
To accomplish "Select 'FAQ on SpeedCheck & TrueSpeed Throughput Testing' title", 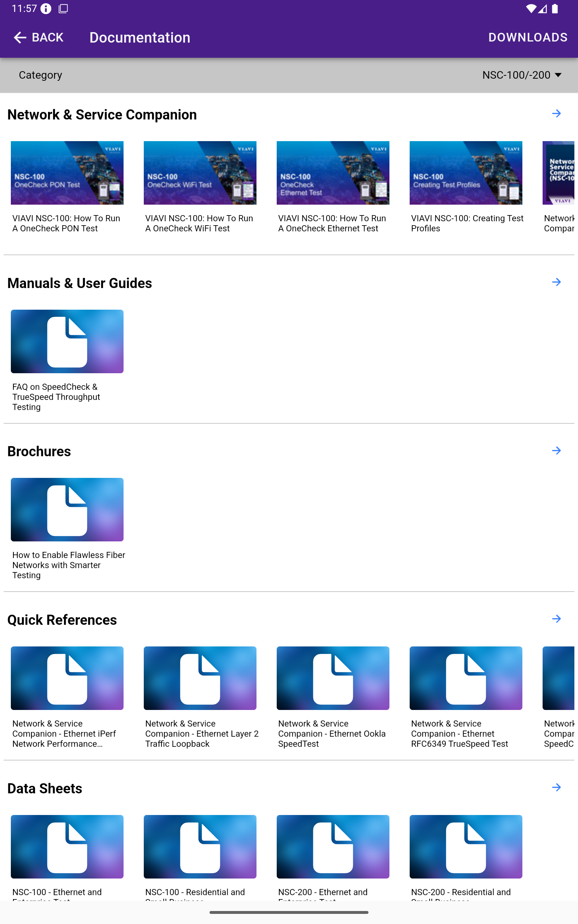I will point(56,397).
